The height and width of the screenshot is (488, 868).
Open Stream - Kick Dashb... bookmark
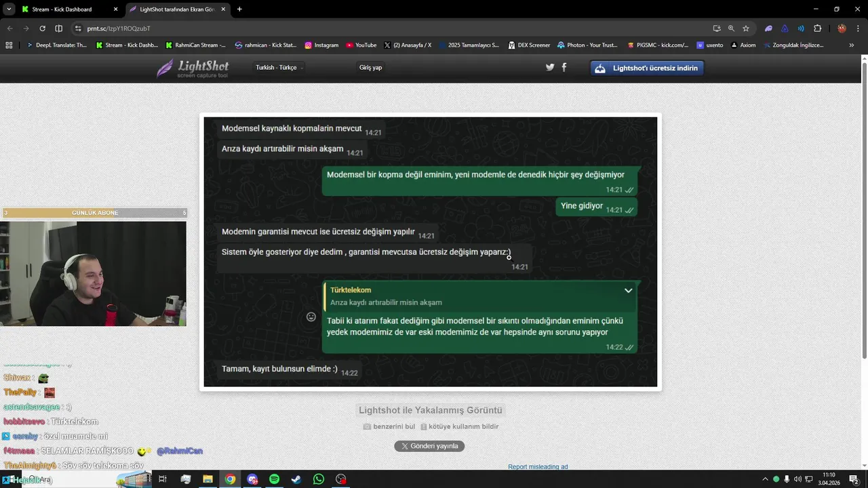[127, 45]
